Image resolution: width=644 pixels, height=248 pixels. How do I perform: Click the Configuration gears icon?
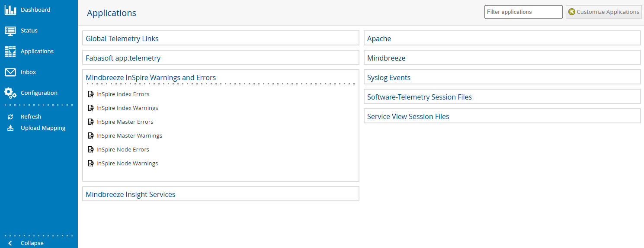pyautogui.click(x=10, y=93)
